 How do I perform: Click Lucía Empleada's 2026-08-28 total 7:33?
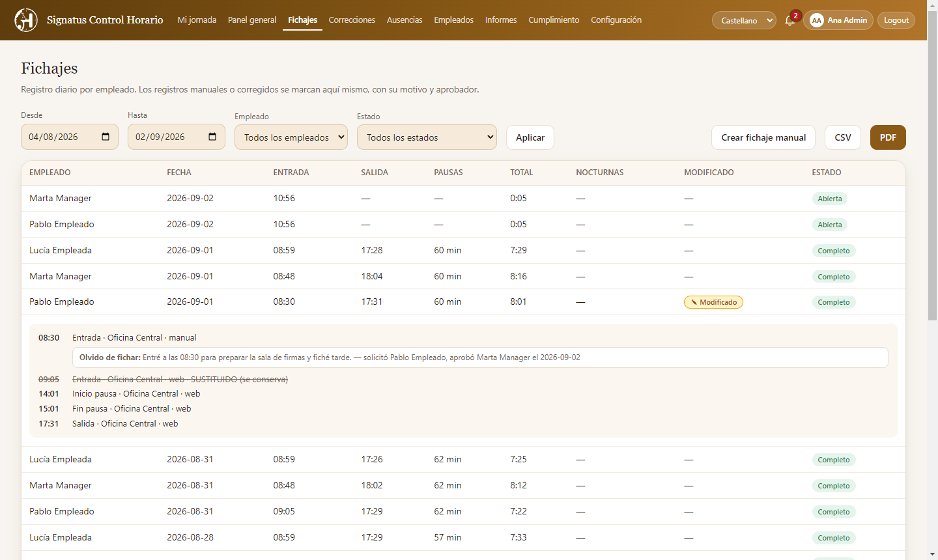(519, 538)
